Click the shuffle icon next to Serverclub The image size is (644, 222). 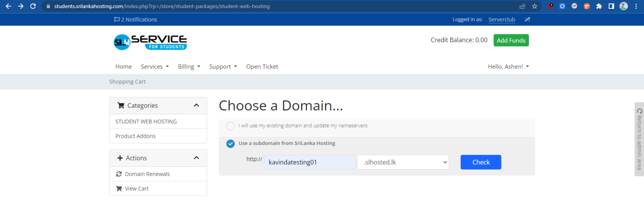click(x=527, y=19)
